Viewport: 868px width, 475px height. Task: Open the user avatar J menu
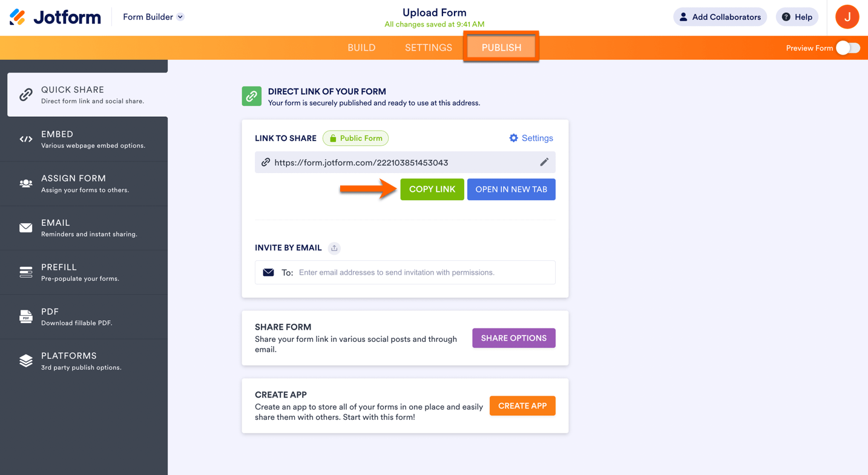[847, 17]
